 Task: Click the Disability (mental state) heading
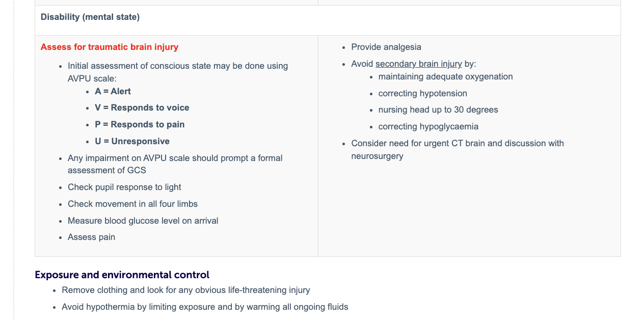(x=90, y=17)
